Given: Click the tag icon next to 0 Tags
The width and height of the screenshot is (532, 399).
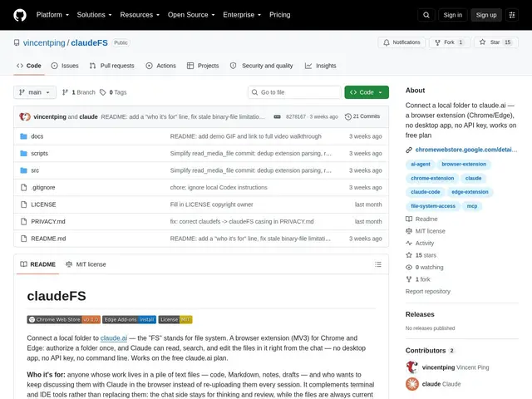Looking at the screenshot, I should coord(102,92).
